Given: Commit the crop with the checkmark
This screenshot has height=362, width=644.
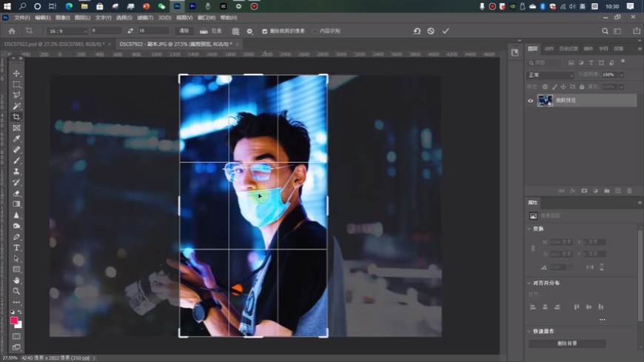Looking at the screenshot, I should [x=446, y=31].
